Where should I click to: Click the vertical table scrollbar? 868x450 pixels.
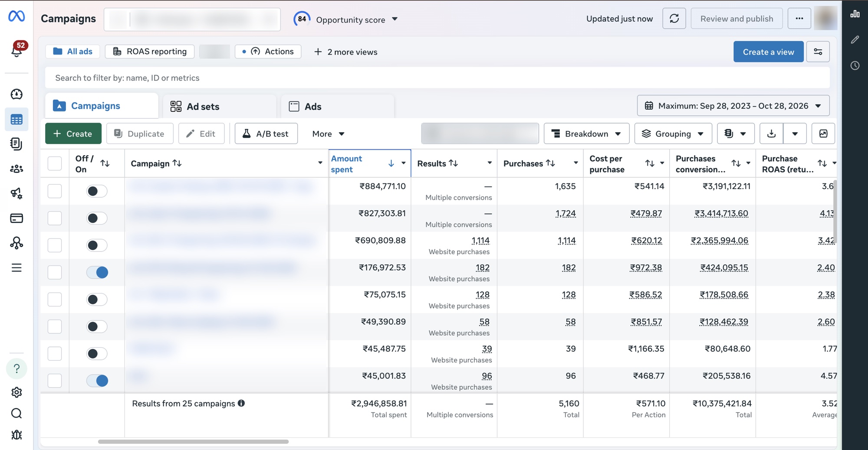(834, 212)
